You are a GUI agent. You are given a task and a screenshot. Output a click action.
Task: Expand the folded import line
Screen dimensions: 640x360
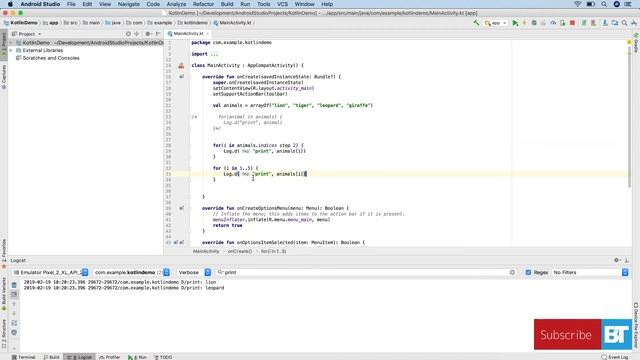tap(214, 54)
